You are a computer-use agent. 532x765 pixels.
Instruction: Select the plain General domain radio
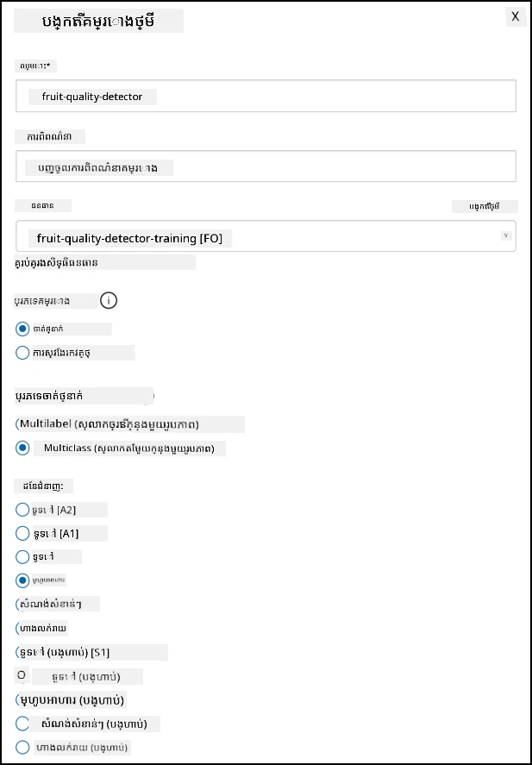(x=22, y=556)
